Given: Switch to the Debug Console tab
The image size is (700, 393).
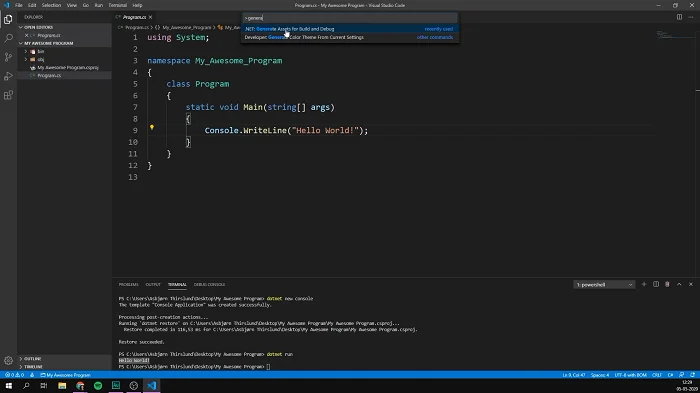Looking at the screenshot, I should pos(209,284).
